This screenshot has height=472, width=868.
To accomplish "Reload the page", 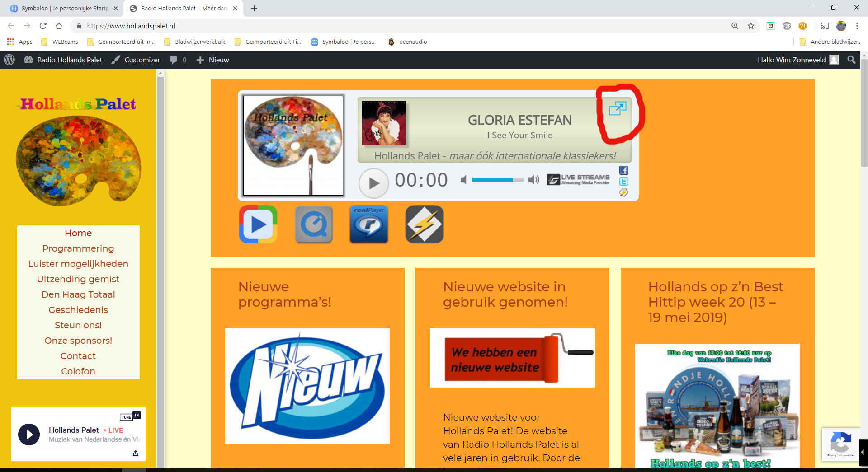I will pos(43,26).
